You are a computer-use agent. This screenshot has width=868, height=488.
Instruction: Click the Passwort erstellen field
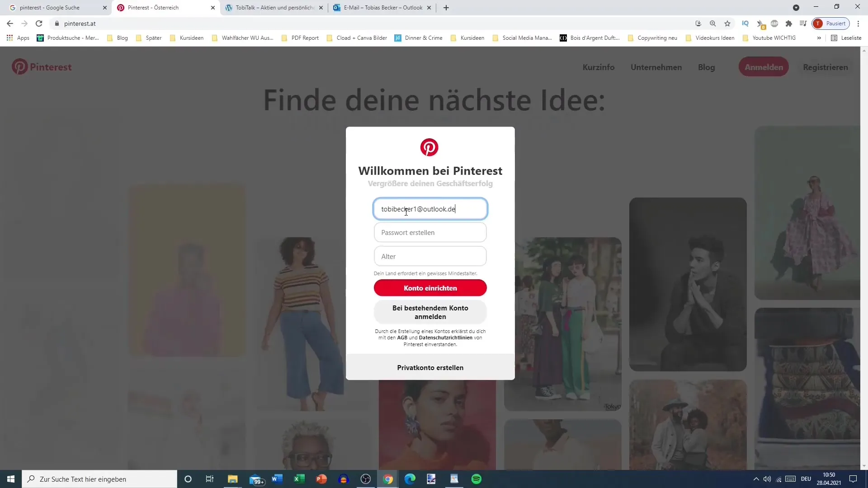click(x=430, y=232)
